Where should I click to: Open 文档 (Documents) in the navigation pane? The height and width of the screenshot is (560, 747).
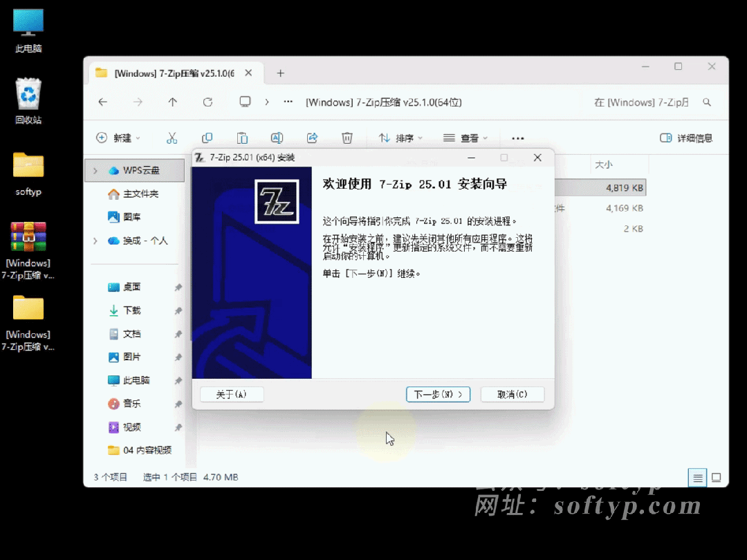(x=124, y=334)
